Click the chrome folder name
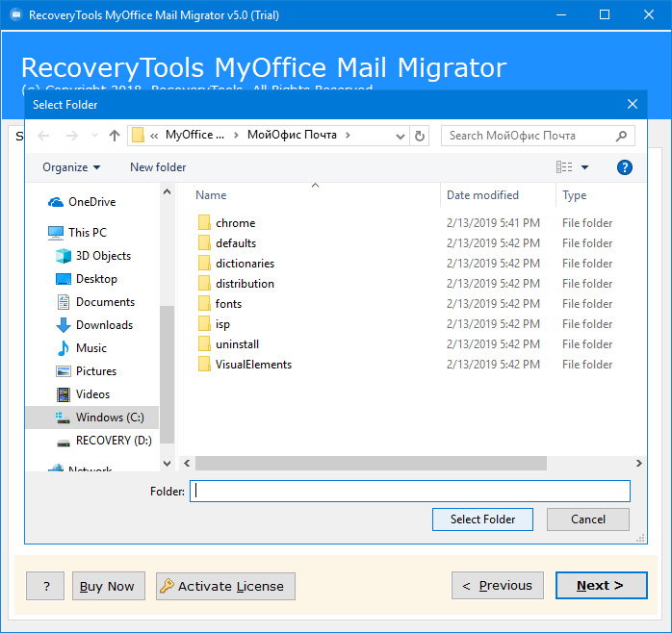 click(x=235, y=223)
